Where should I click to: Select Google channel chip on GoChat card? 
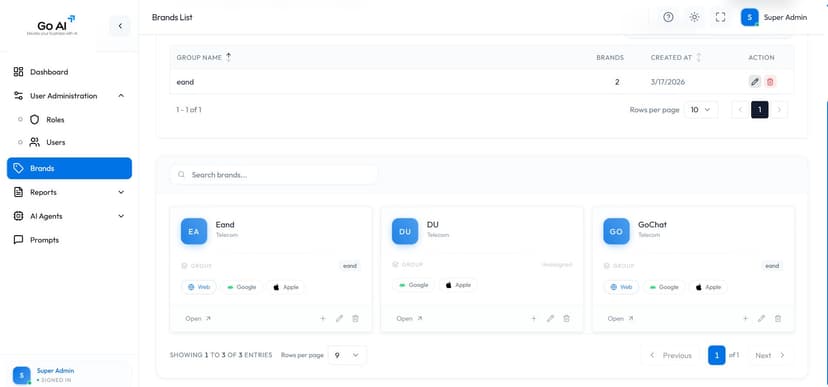(x=664, y=287)
